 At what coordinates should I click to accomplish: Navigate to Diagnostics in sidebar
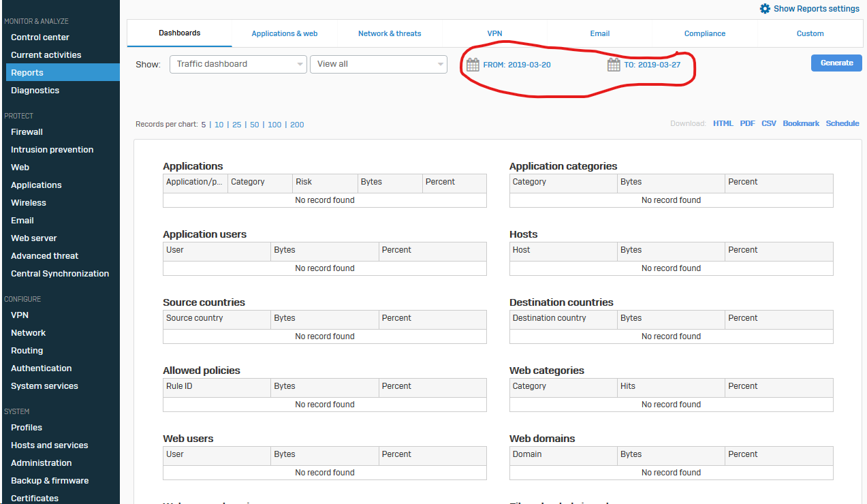pos(35,91)
